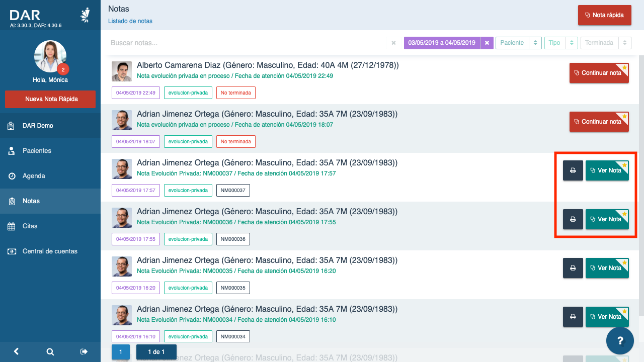Start a Nueva Nota Rápida
The image size is (644, 362).
coord(50,99)
